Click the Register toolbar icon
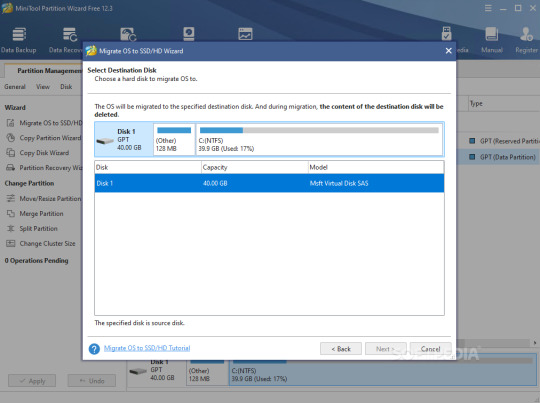Screen dimensions: 540x403 (x=526, y=34)
